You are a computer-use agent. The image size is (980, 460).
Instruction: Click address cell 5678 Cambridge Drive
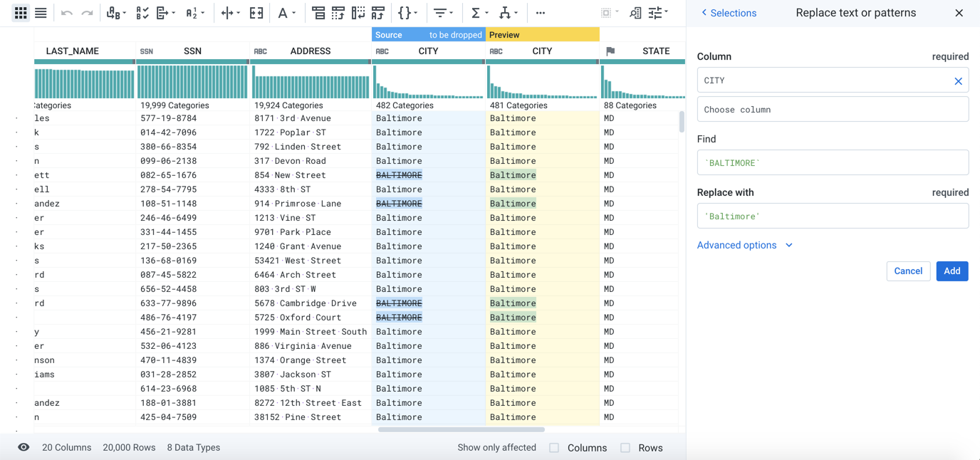coord(306,303)
